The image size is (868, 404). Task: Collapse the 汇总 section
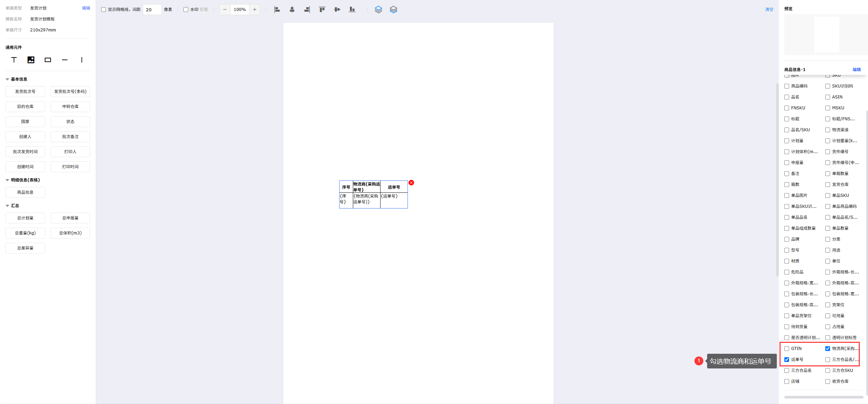coord(8,206)
